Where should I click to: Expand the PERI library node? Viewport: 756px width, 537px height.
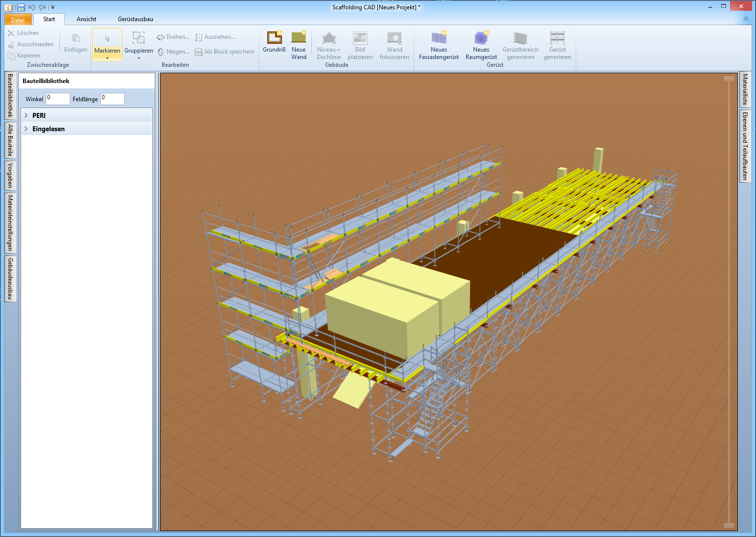pyautogui.click(x=26, y=115)
